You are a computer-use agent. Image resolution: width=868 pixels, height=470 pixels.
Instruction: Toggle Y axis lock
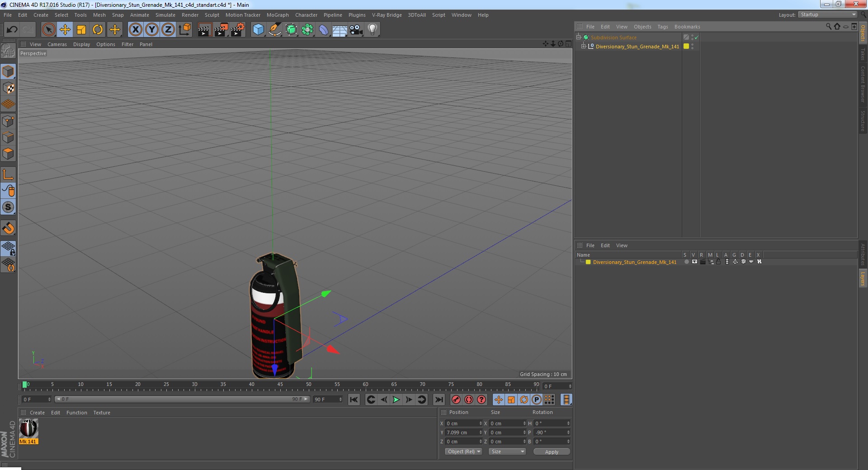[x=152, y=30]
